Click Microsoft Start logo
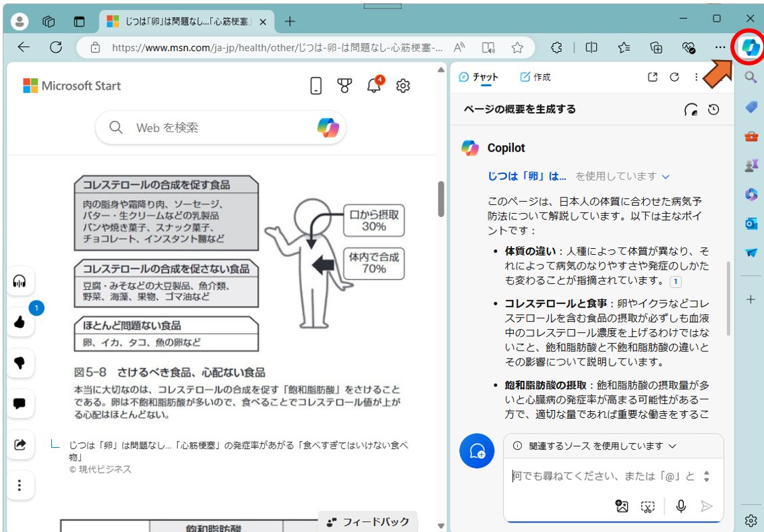Image resolution: width=764 pixels, height=532 pixels. click(72, 86)
